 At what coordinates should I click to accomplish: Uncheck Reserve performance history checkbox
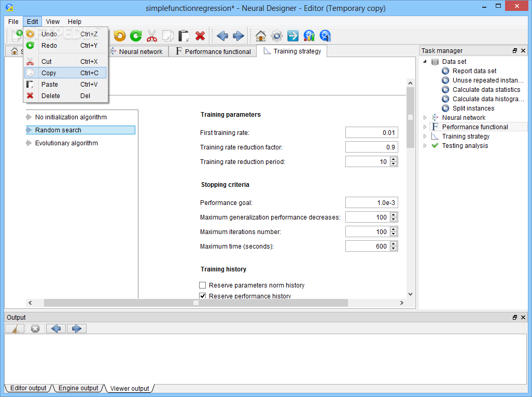[x=203, y=296]
